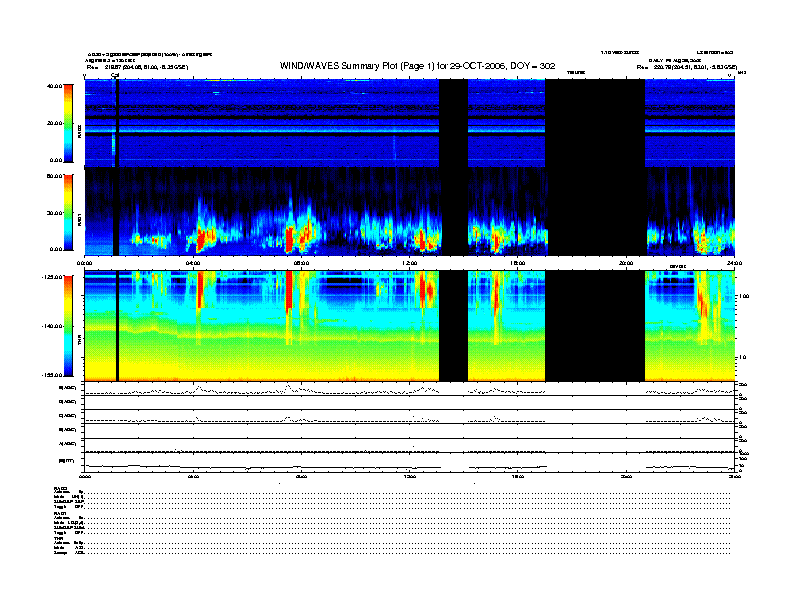Click the 16:00 tick label below RAD1 panel
Image resolution: width=792 pixels, height=612 pixels.
[518, 263]
